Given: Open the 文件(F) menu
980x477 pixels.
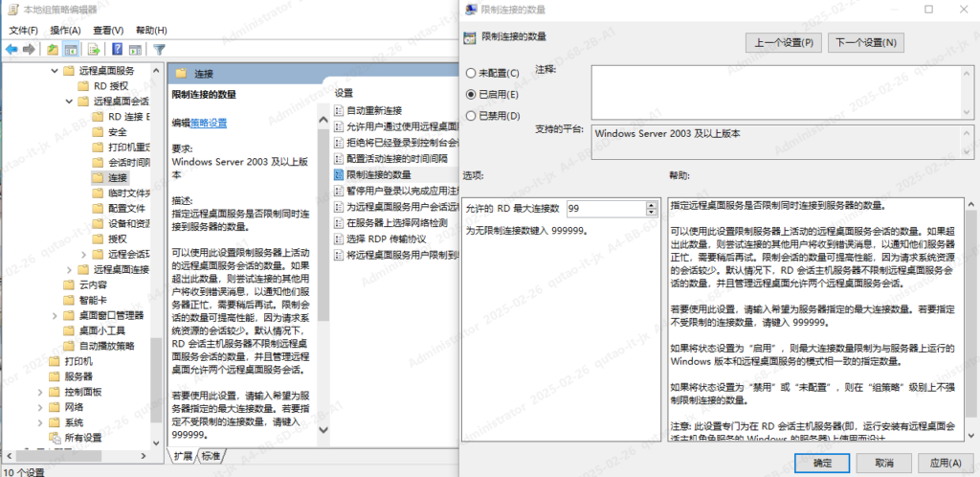Looking at the screenshot, I should click(24, 30).
